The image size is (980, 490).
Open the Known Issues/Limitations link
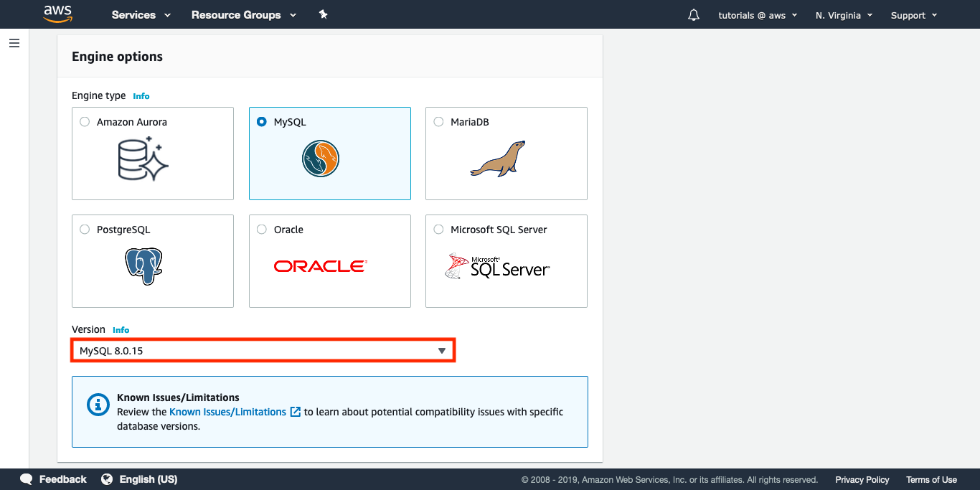227,412
